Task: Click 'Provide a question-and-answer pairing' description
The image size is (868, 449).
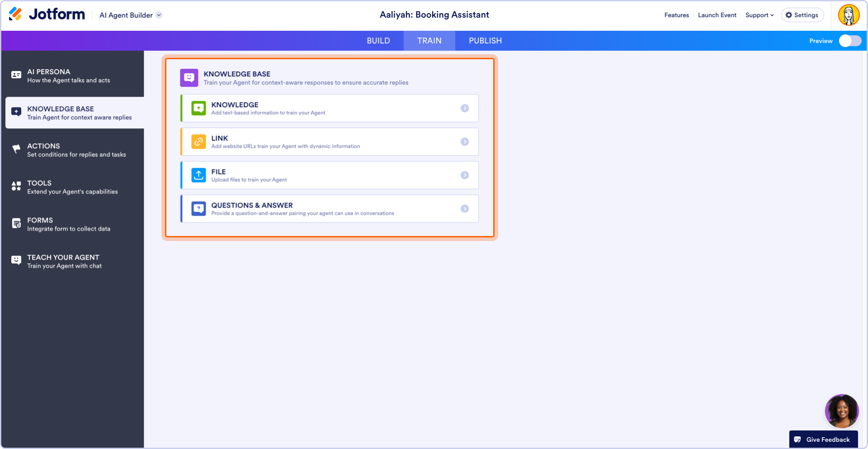Action: [302, 213]
